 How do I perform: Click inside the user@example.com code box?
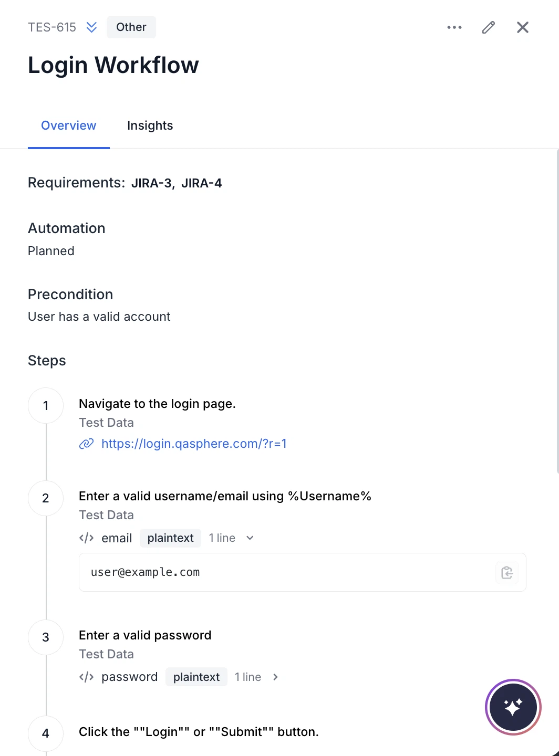tap(303, 572)
